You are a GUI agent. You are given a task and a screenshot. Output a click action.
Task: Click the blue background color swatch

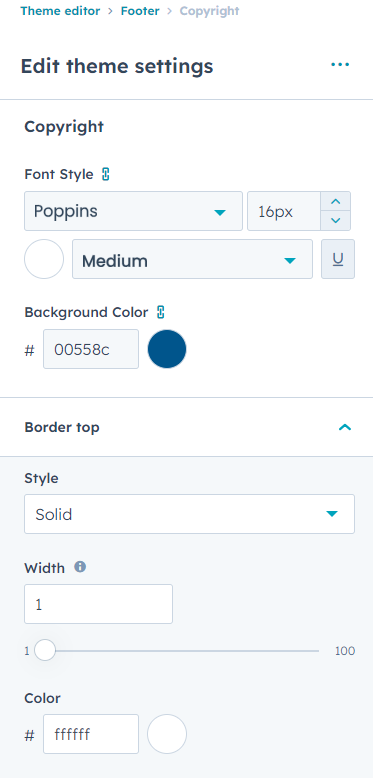pos(167,349)
